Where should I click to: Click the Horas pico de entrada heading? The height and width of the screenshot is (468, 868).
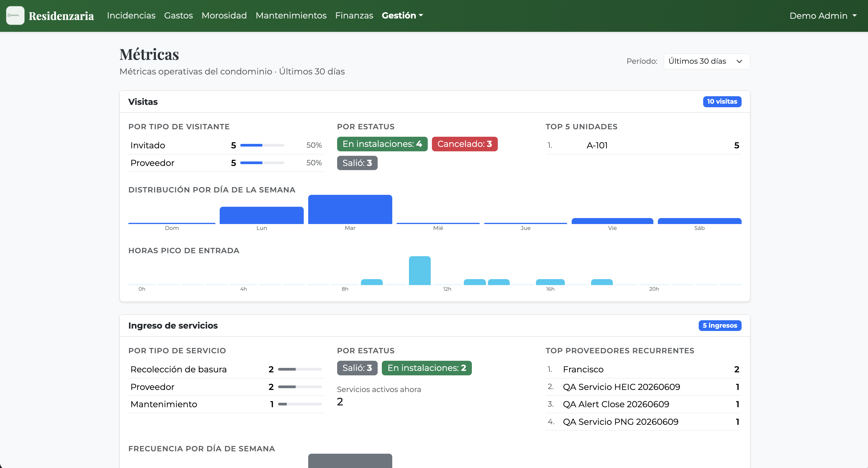click(x=184, y=251)
